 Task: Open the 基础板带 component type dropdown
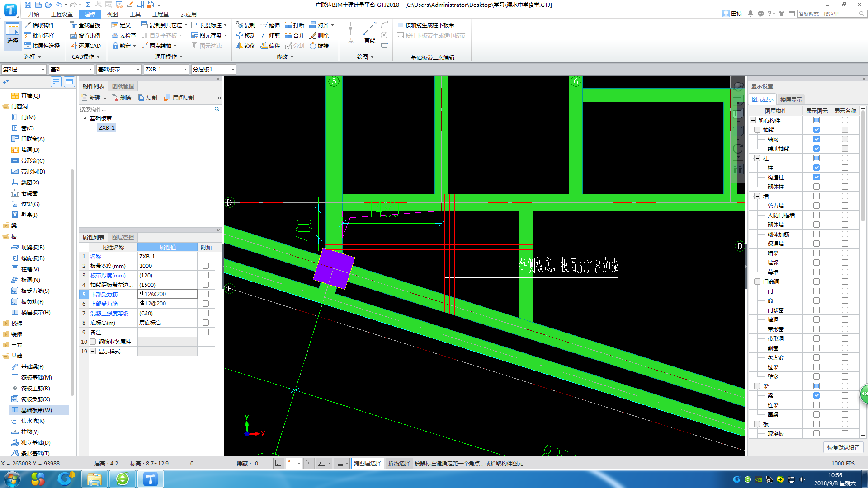coord(118,69)
